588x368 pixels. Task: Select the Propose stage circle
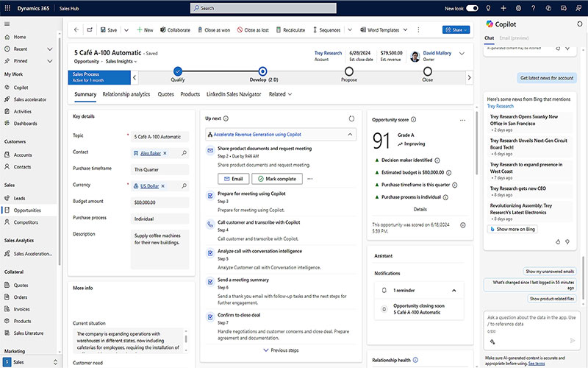coord(348,71)
